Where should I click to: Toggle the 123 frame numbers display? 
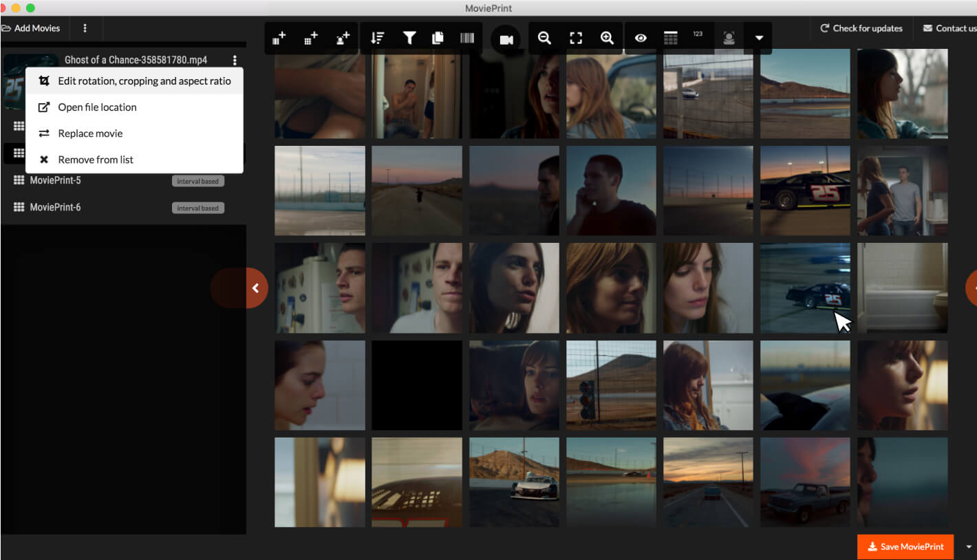[x=698, y=34]
